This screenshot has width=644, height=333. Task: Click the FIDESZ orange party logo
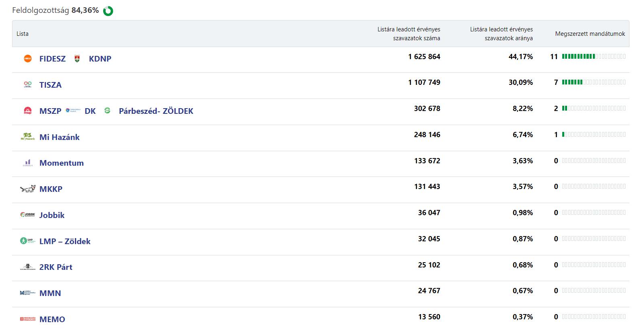(x=28, y=59)
